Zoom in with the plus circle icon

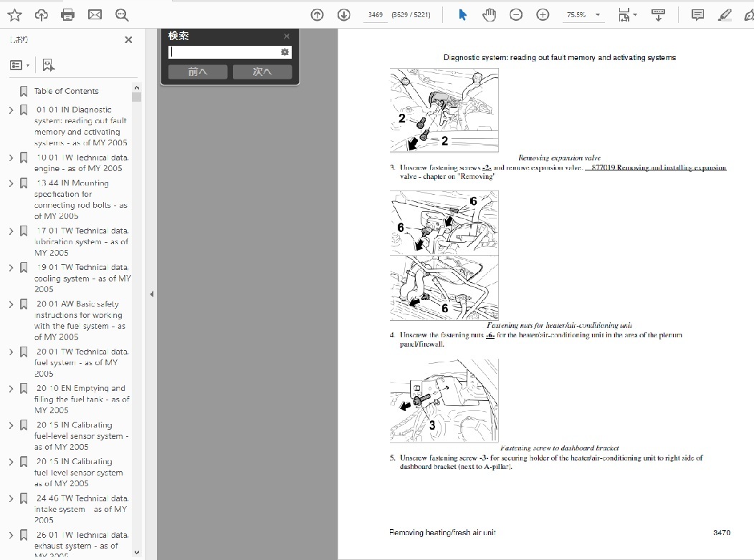pyautogui.click(x=543, y=15)
